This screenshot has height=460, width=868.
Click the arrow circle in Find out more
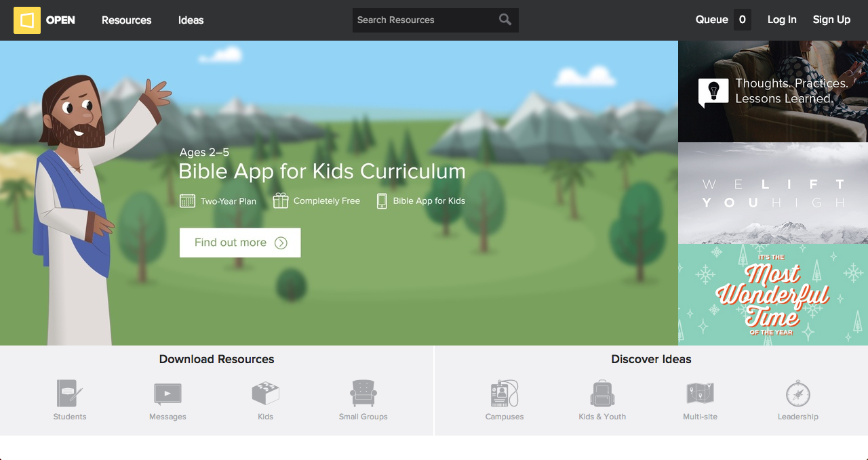[x=281, y=243]
